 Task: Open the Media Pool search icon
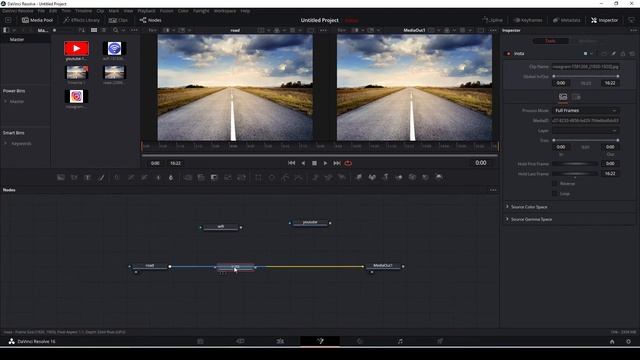click(x=116, y=30)
